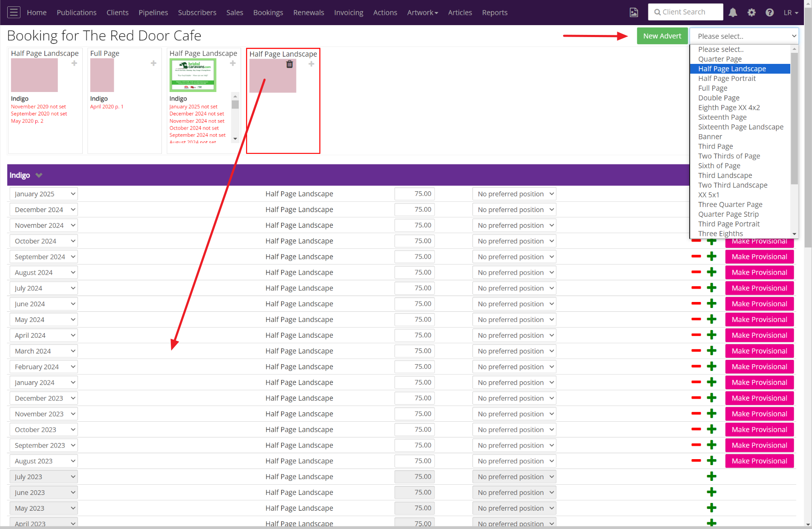Click the New Advert button
Image resolution: width=812 pixels, height=529 pixels.
662,36
